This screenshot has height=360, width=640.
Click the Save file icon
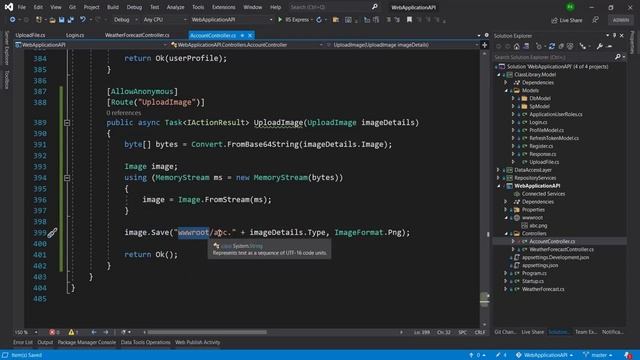pos(61,20)
